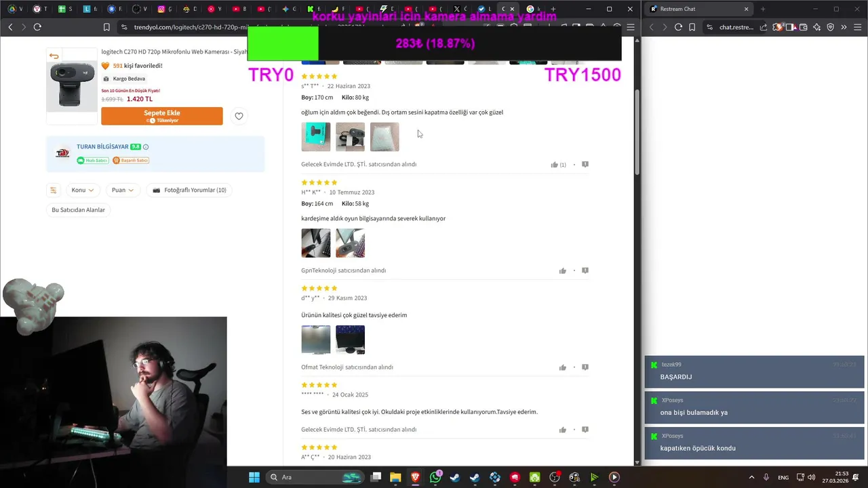Viewport: 868px width, 488px height.
Task: Open ENG language switcher in tray
Action: pyautogui.click(x=783, y=477)
